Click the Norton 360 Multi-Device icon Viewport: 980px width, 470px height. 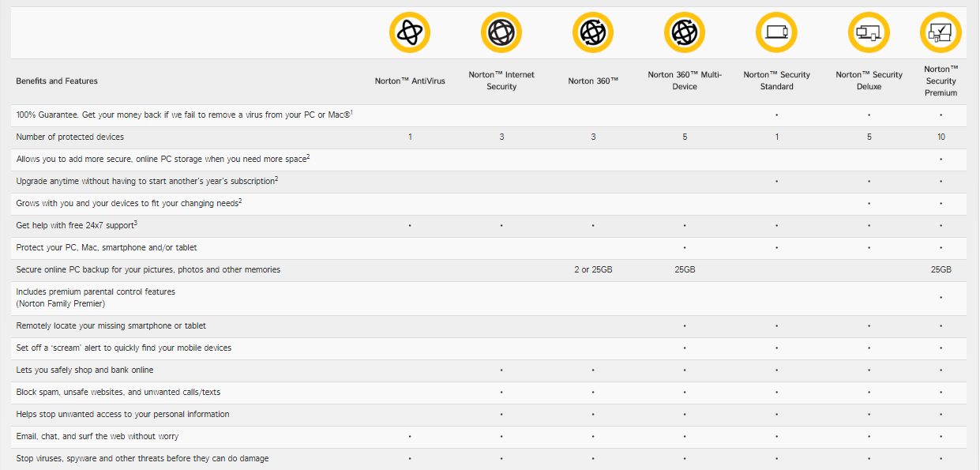685,33
